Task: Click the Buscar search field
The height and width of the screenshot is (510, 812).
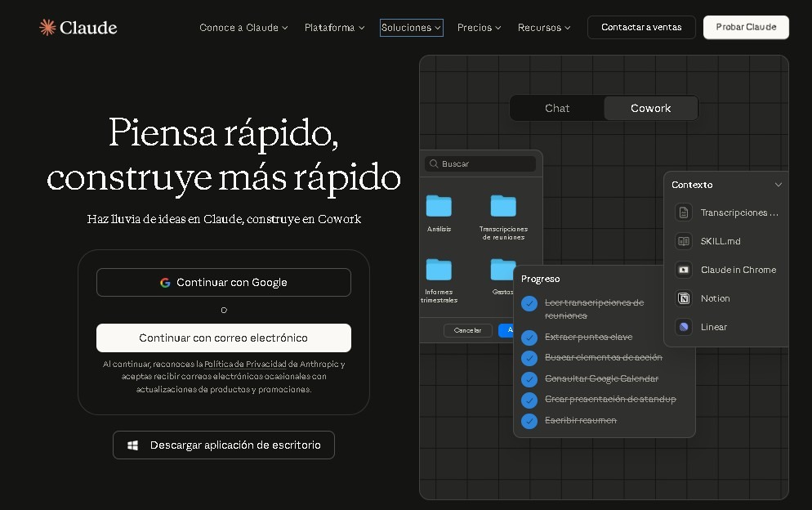Action: tap(480, 163)
